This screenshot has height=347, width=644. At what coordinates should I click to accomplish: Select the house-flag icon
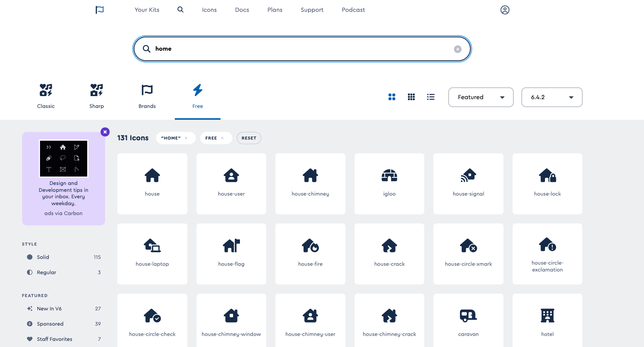[231, 254]
